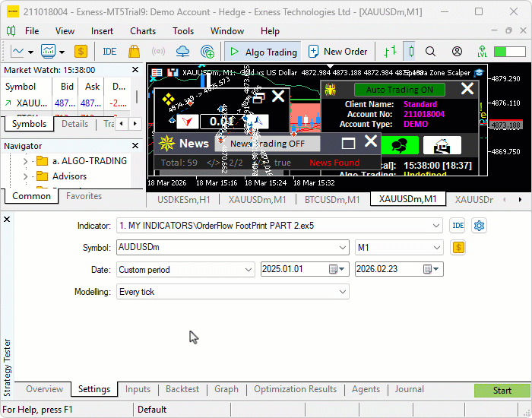
Task: Click the yellow spider icon on scalper panel
Action: [x=330, y=90]
